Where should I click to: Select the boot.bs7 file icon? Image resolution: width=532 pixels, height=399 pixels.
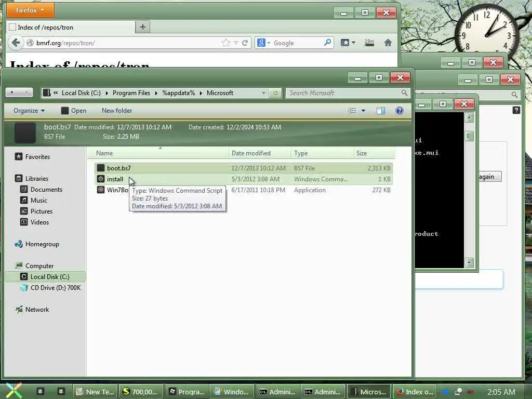[x=101, y=168]
